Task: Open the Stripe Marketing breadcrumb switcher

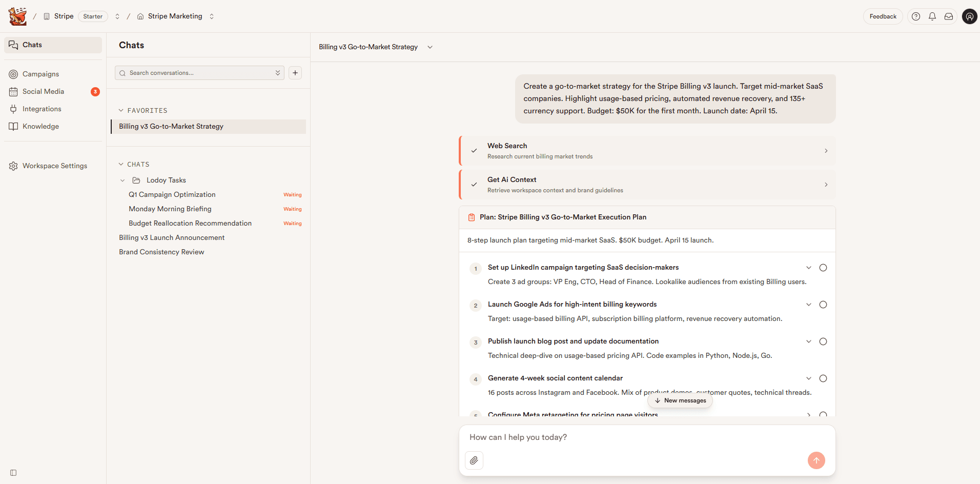Action: tap(211, 16)
